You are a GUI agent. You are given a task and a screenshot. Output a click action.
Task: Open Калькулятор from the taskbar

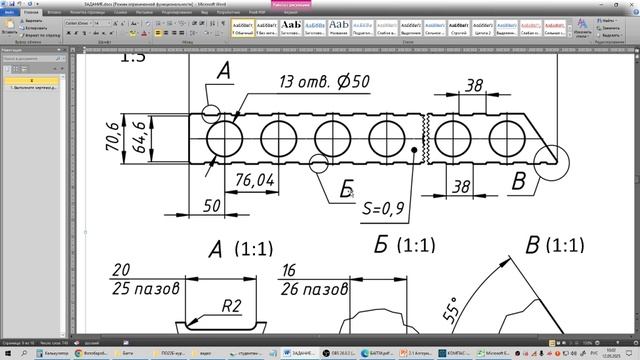click(52, 353)
